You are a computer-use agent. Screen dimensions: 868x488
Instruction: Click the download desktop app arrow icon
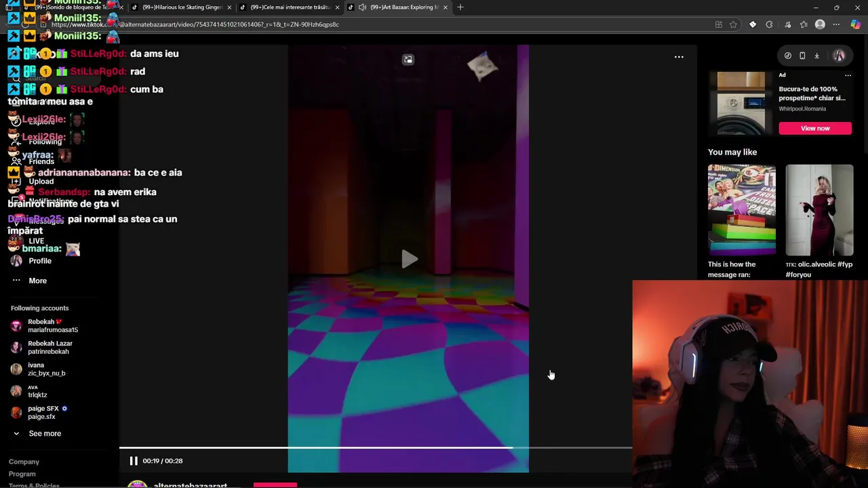pyautogui.click(x=816, y=56)
